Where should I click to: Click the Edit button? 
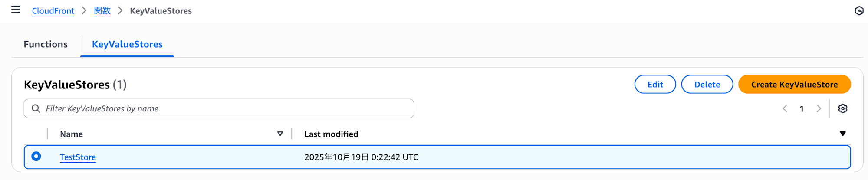click(655, 85)
